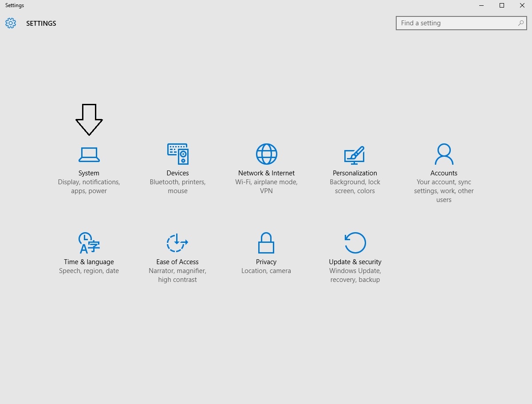Click 'Narrator, magnifier, high contrast' description
Viewport: 532px width, 404px height.
coord(177,275)
